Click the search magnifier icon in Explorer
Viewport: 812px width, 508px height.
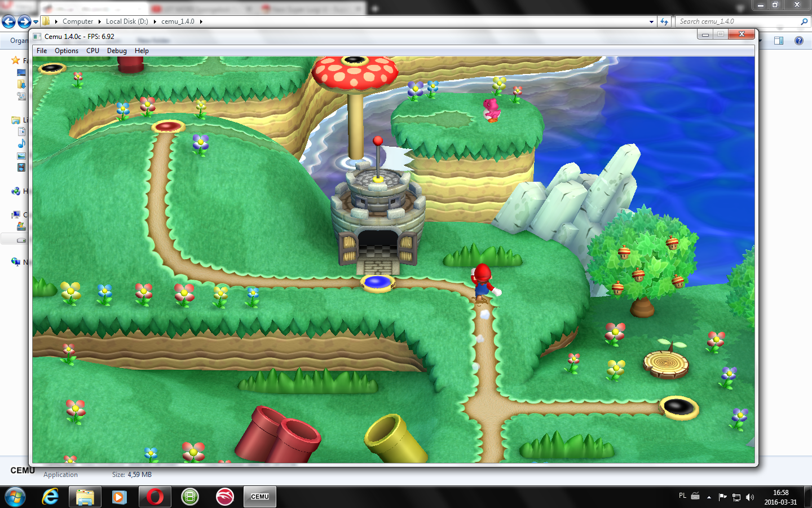pos(804,21)
